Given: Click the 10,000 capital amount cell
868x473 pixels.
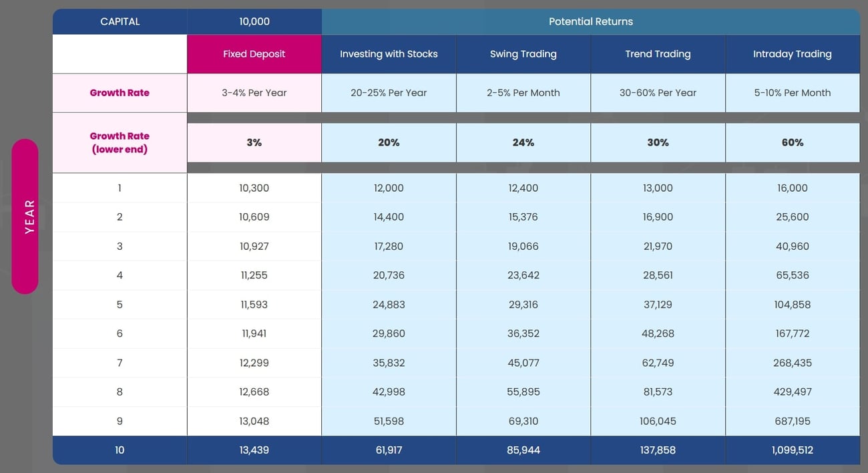Looking at the screenshot, I should point(254,21).
